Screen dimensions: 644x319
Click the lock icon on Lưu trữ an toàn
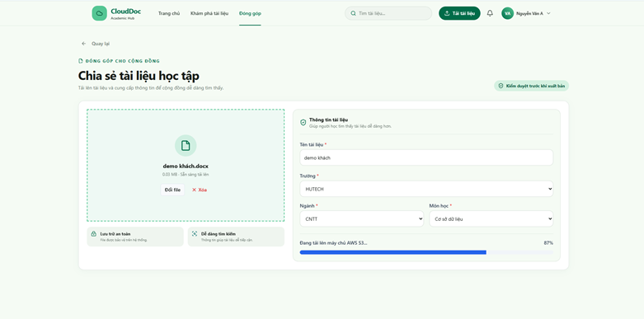pos(94,233)
